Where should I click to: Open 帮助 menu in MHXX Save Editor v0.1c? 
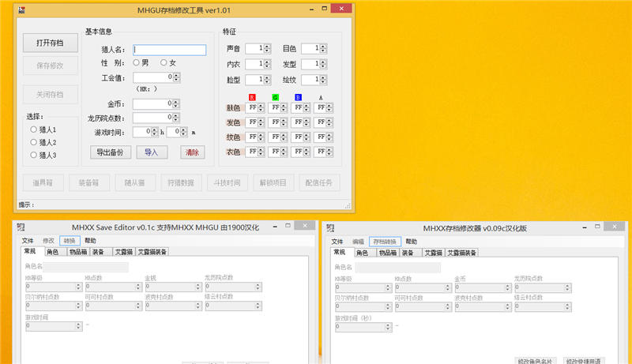point(90,240)
